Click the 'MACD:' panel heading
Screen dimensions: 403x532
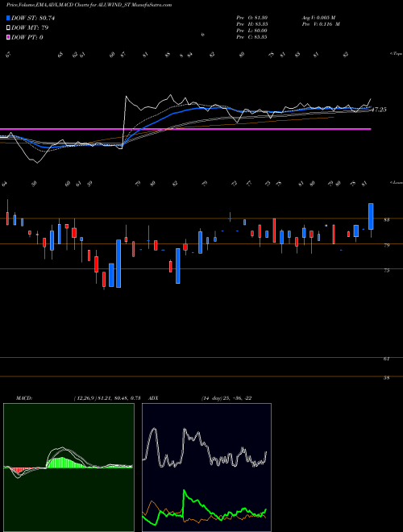coord(24,398)
